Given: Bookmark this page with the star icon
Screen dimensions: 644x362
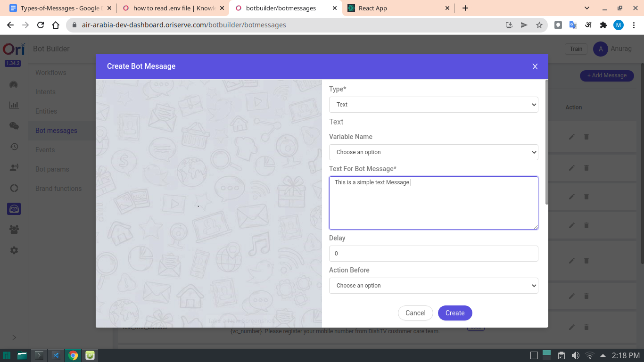Looking at the screenshot, I should click(539, 25).
